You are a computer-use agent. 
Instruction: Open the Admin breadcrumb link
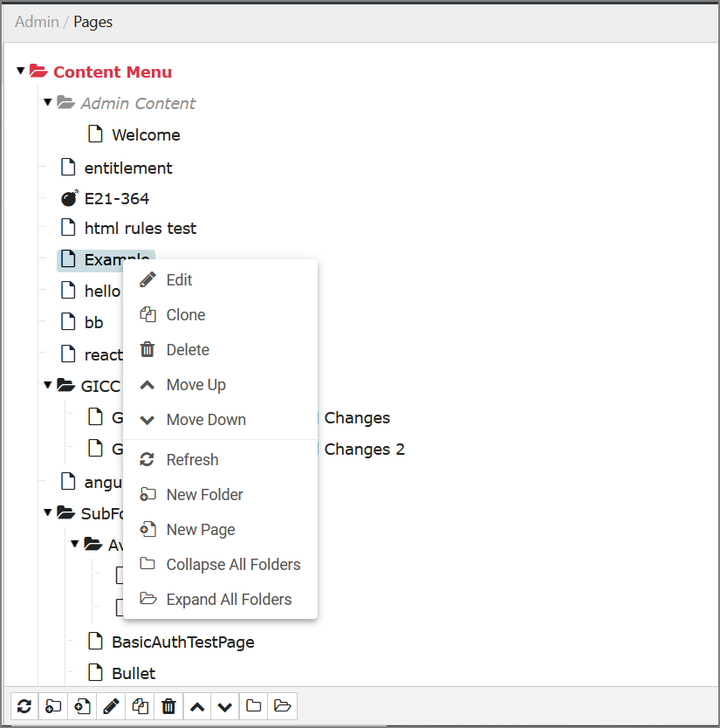pos(37,22)
